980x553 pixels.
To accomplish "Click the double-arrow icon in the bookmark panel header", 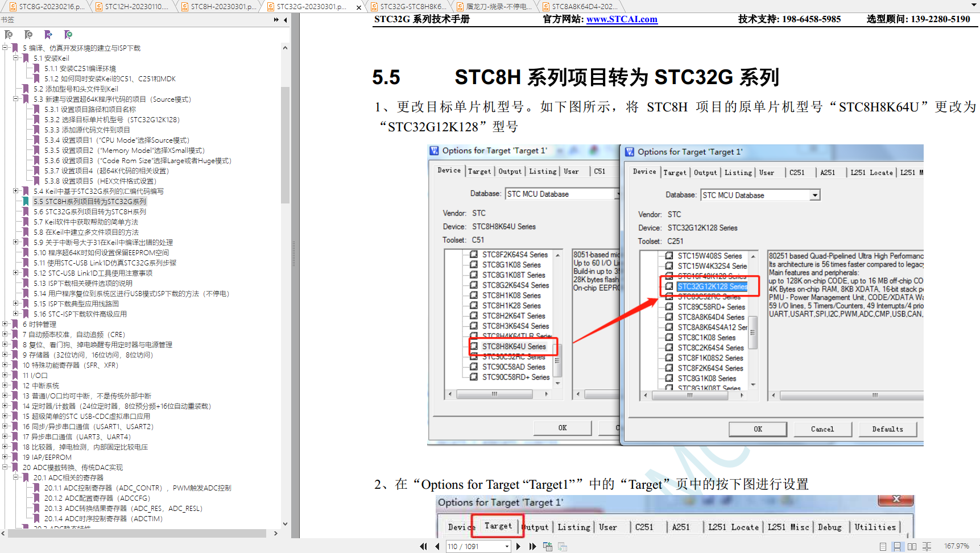I will [x=276, y=20].
